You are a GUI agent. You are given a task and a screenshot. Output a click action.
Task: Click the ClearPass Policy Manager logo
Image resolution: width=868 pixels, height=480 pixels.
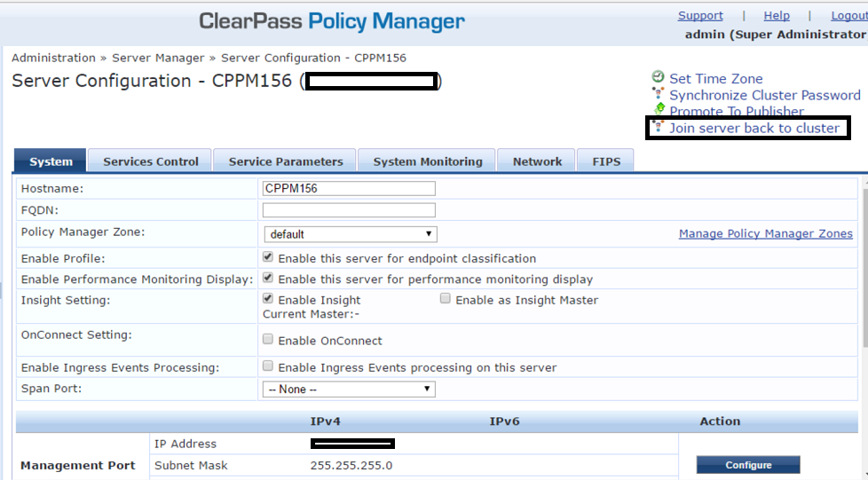click(332, 21)
